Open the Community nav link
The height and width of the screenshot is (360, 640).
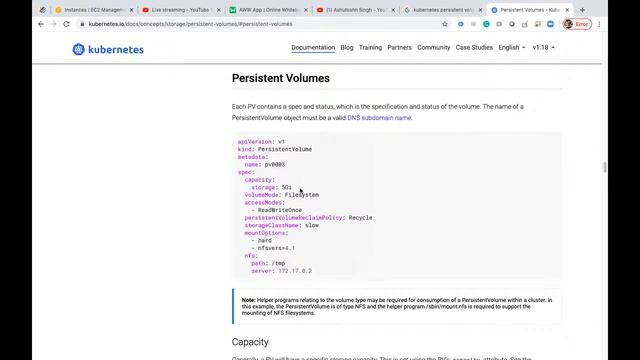tap(433, 47)
